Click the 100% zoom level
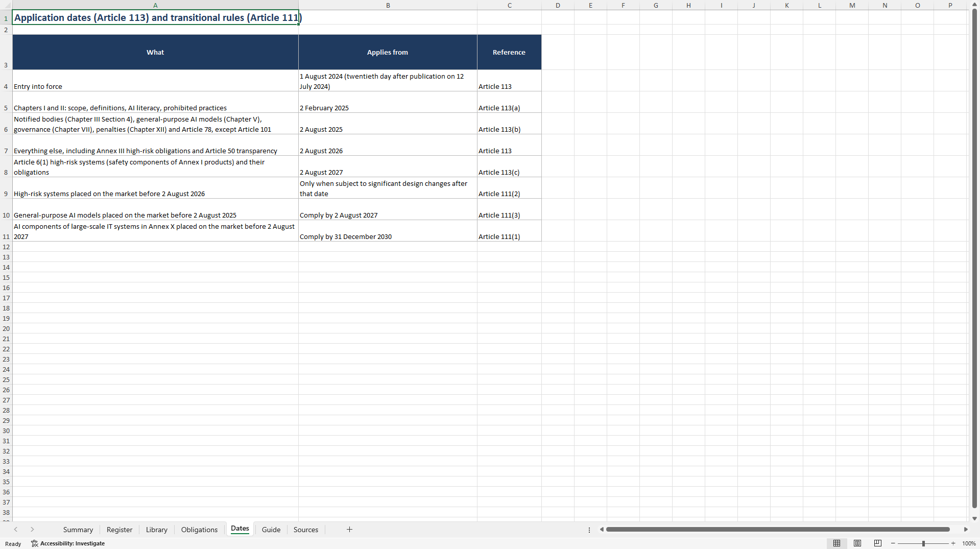The image size is (980, 549). [969, 543]
